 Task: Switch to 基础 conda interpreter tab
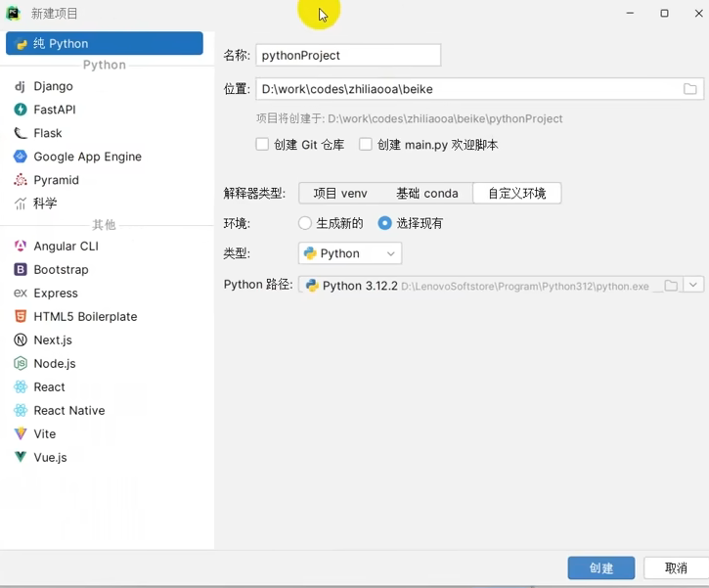[x=427, y=193]
